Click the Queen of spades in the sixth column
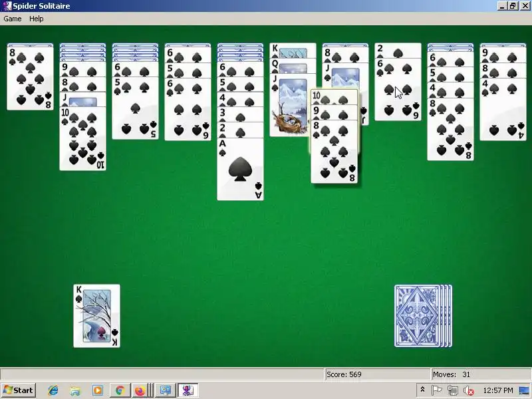The width and height of the screenshot is (532, 399). coord(293,65)
